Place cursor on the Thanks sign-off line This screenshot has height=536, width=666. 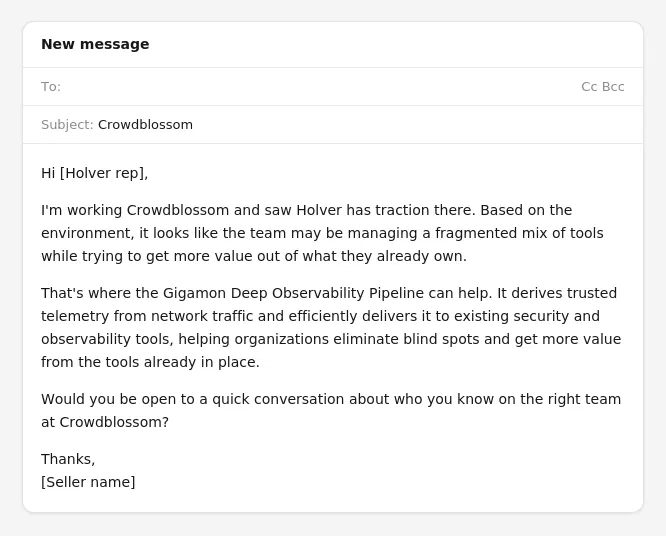tap(68, 459)
